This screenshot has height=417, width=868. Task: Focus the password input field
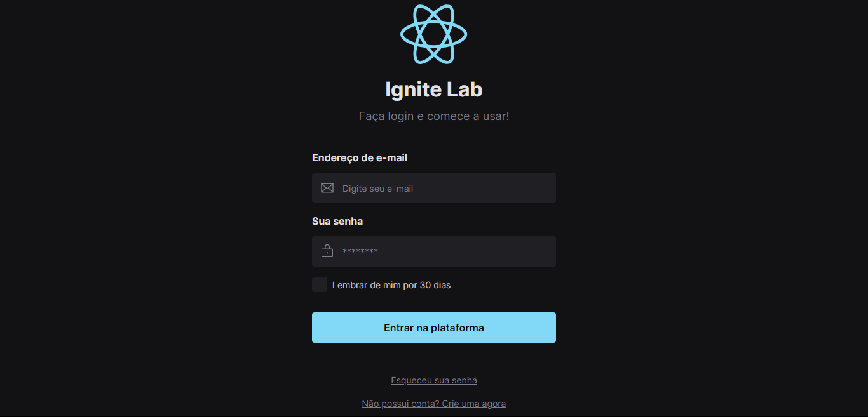(x=434, y=251)
